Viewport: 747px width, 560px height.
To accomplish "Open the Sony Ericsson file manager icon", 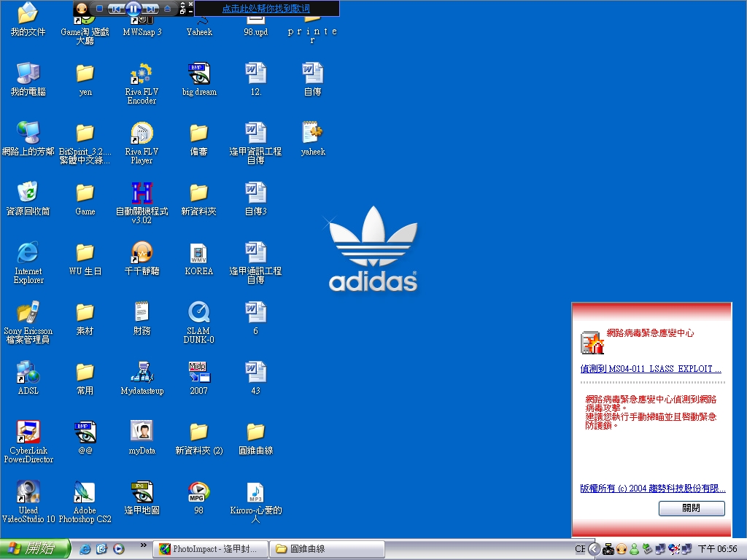I will (28, 314).
